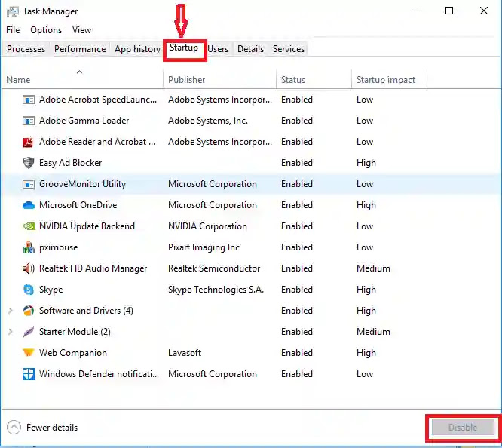Open the Options menu

coord(46,30)
